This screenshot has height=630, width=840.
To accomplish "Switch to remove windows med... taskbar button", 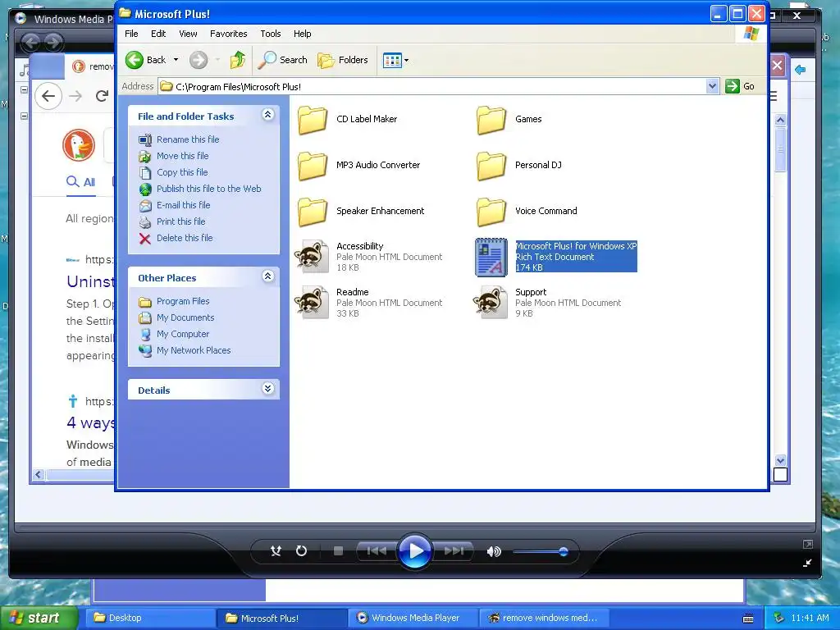I will click(543, 618).
